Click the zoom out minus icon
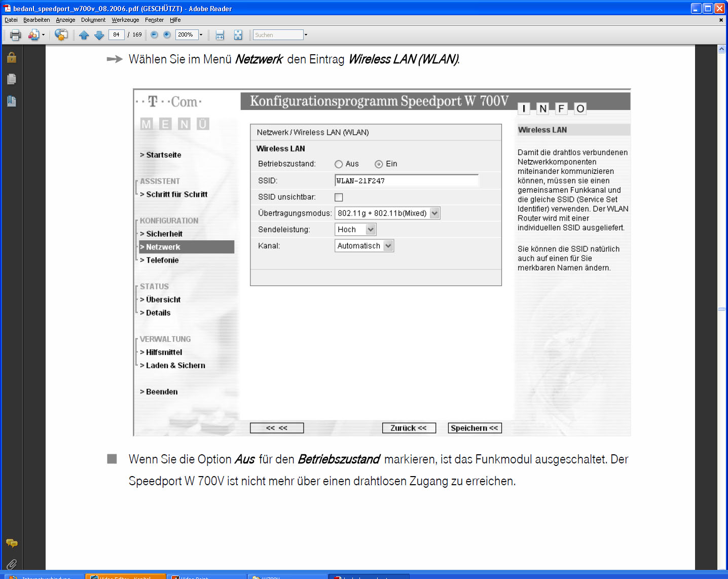Screen dimensions: 728x579 [x=155, y=34]
